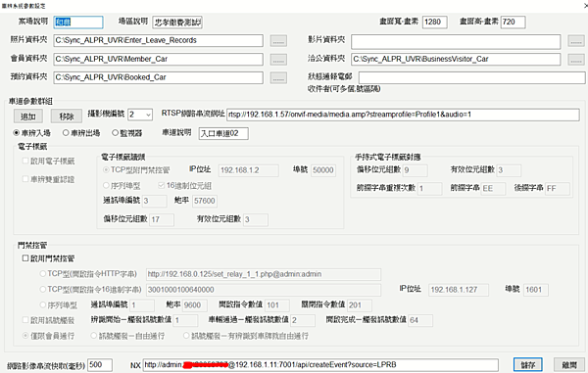Select the TCP型 16進制字串 radio option
588x373 pixels.
pos(91,290)
